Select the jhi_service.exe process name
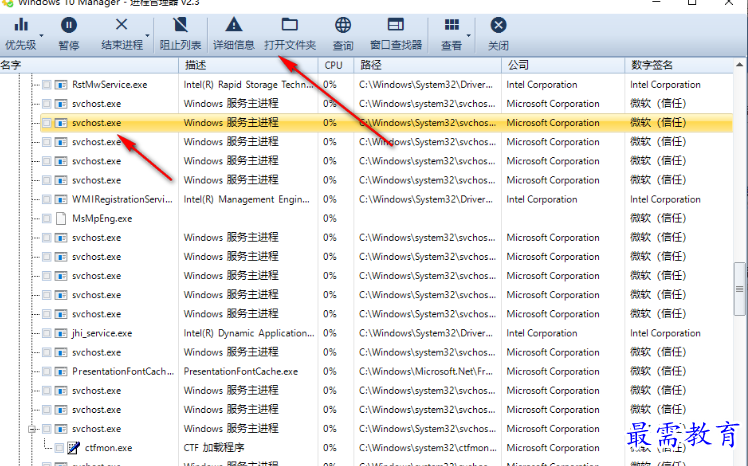 (102, 333)
